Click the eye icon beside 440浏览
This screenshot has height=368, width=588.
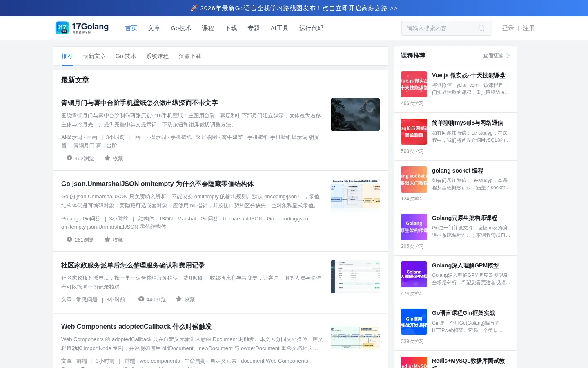(141, 299)
